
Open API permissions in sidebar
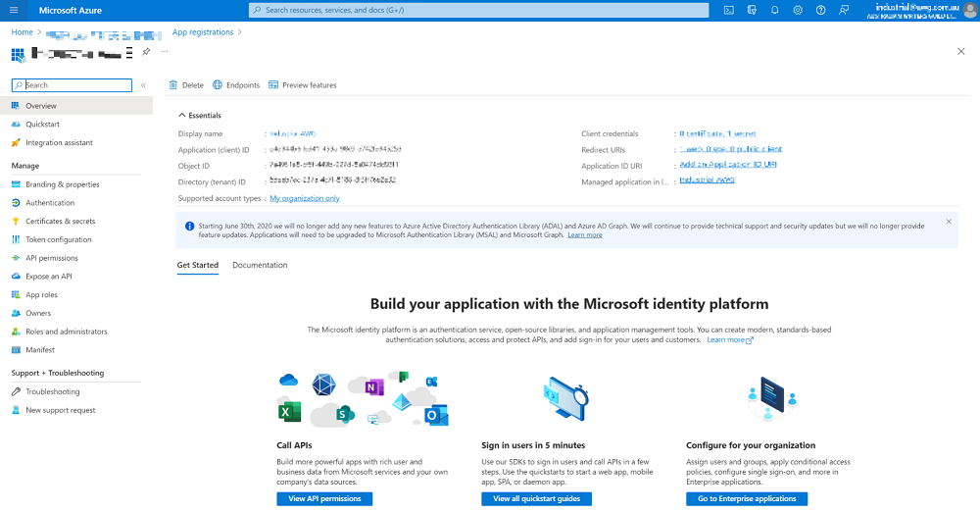tap(51, 258)
